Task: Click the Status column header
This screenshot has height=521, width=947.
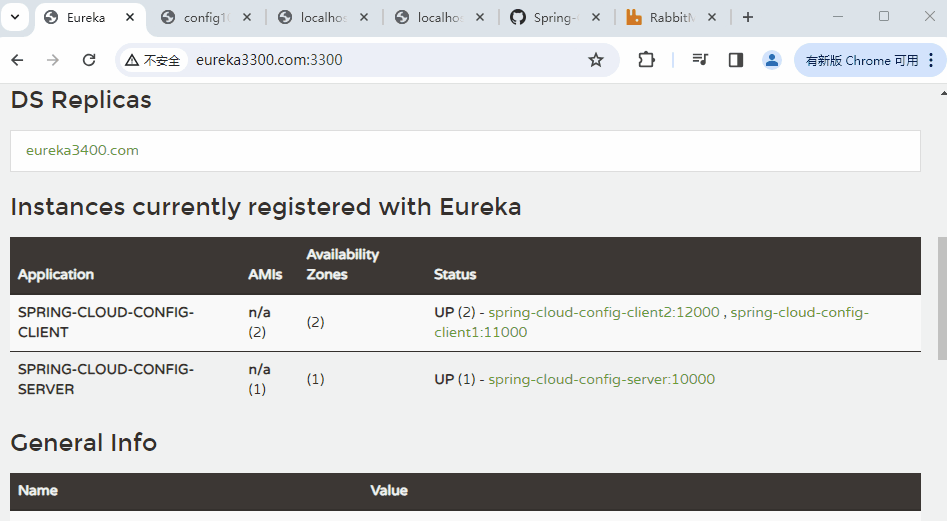Action: point(455,274)
